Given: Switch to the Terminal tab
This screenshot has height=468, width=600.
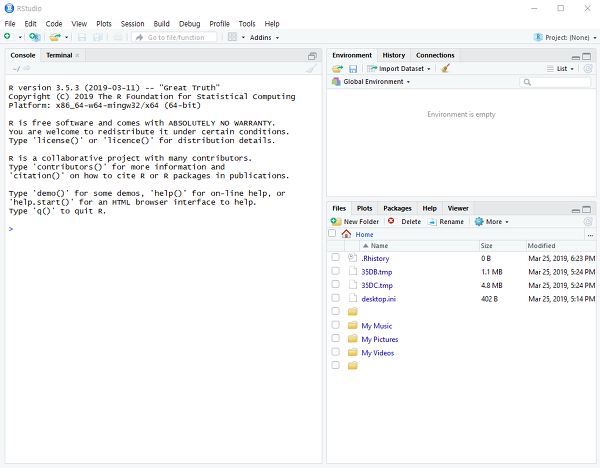Looking at the screenshot, I should [59, 55].
